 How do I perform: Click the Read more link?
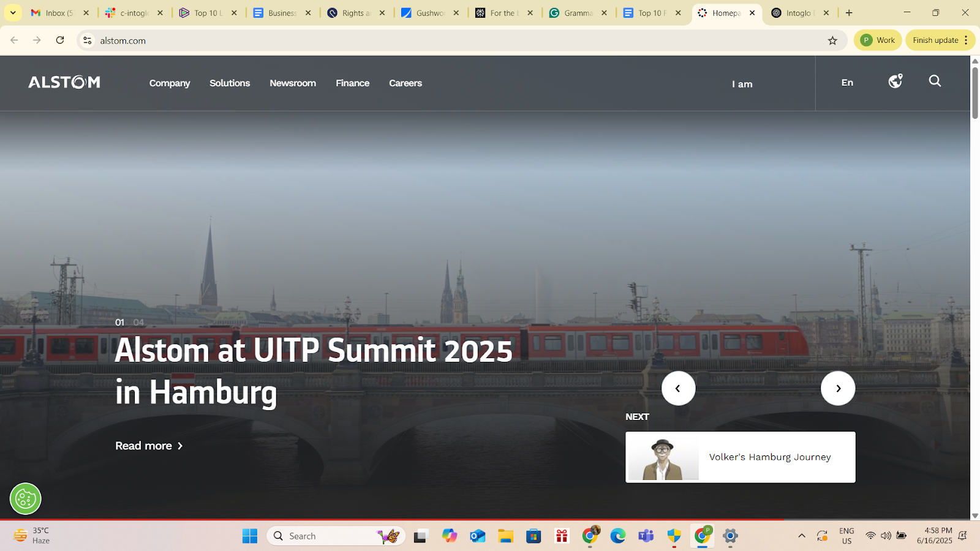[149, 446]
